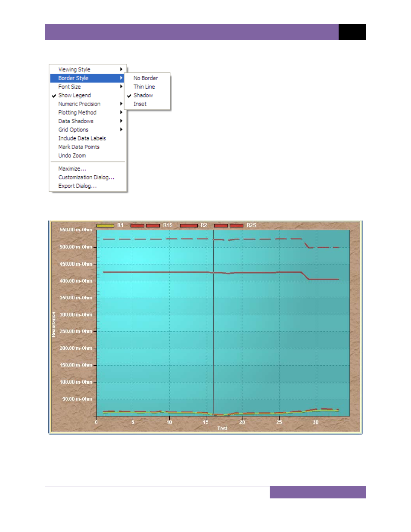Select the Border Style menu entry
The height and width of the screenshot is (532, 411).
pyautogui.click(x=87, y=78)
